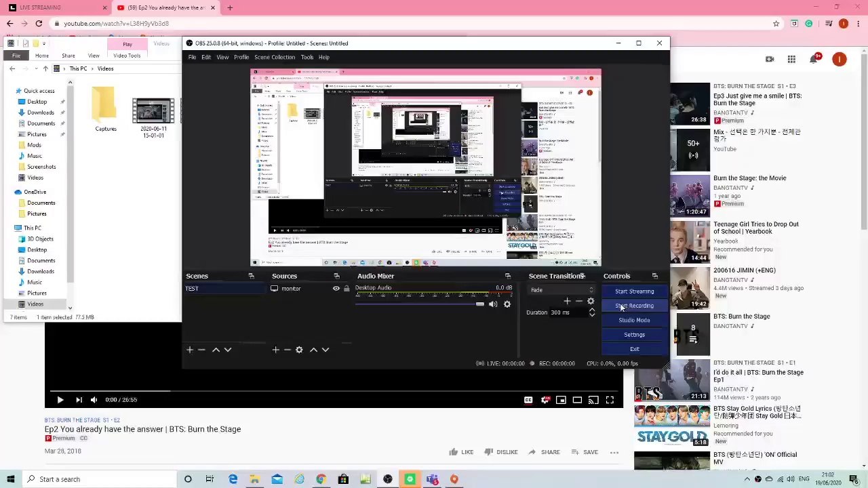
Task: Mute Desktop Audio in Audio Mixer
Action: point(493,304)
